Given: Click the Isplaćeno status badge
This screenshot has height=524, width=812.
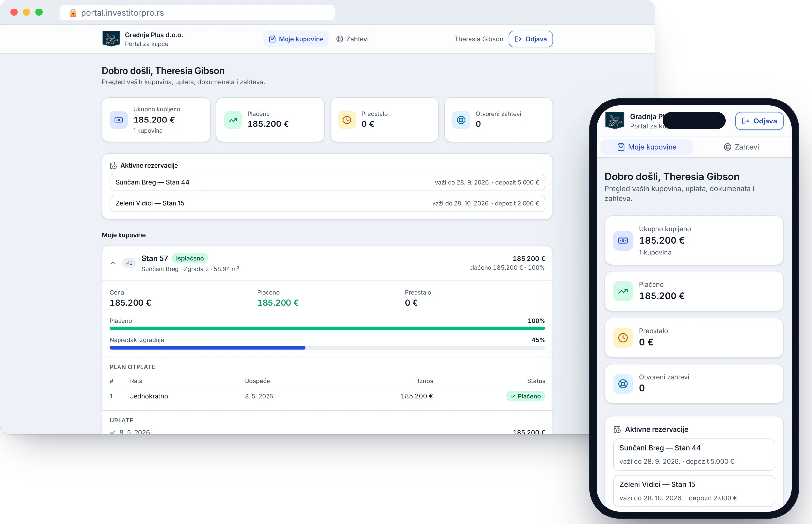Looking at the screenshot, I should (x=190, y=258).
